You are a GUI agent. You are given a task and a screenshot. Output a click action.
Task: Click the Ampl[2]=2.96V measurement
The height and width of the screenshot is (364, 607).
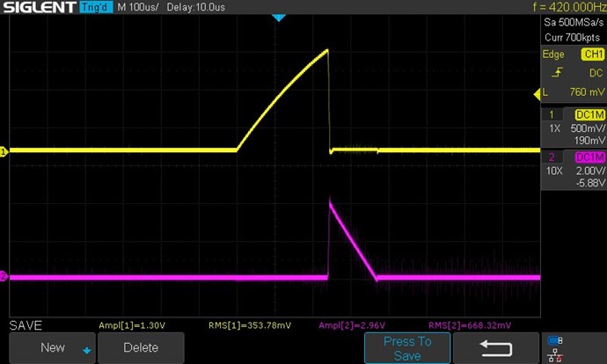tap(352, 325)
